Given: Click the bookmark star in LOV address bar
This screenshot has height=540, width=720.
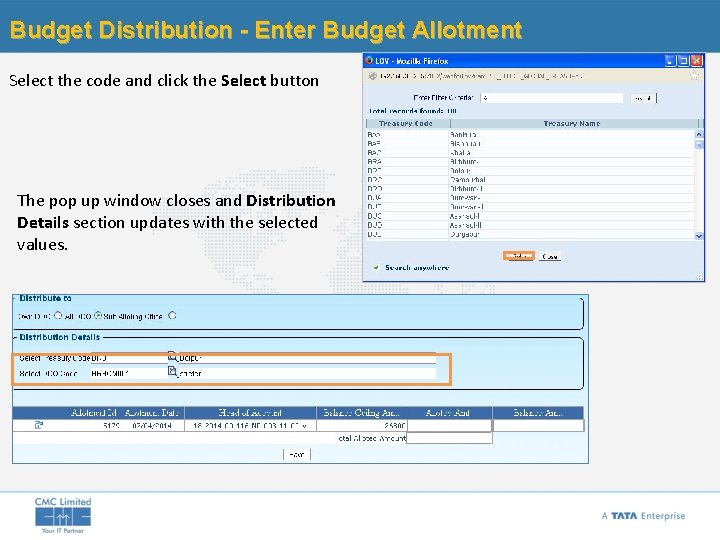Looking at the screenshot, I should click(x=694, y=76).
